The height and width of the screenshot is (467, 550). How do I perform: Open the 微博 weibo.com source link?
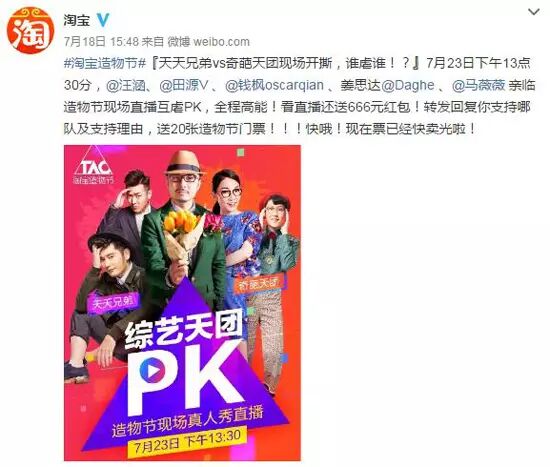point(208,42)
